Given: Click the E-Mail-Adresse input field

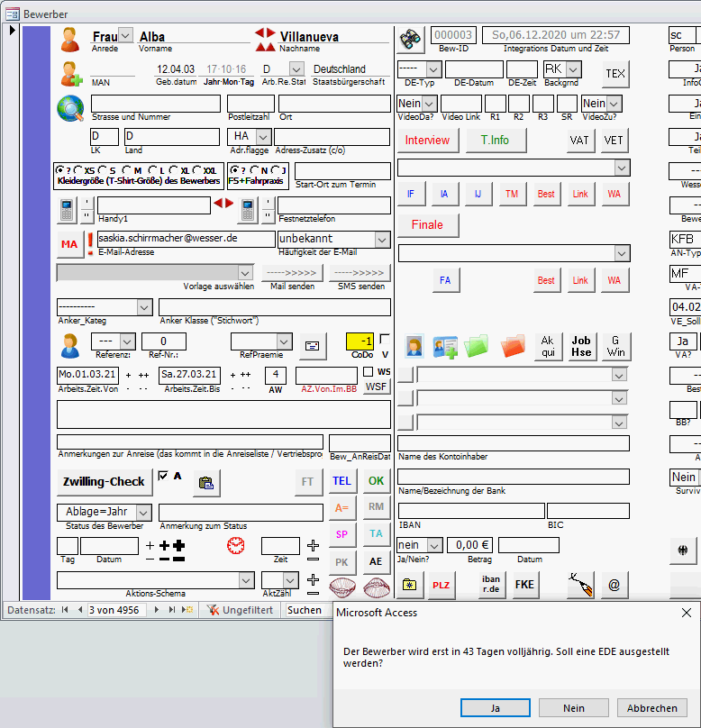Looking at the screenshot, I should click(x=186, y=239).
